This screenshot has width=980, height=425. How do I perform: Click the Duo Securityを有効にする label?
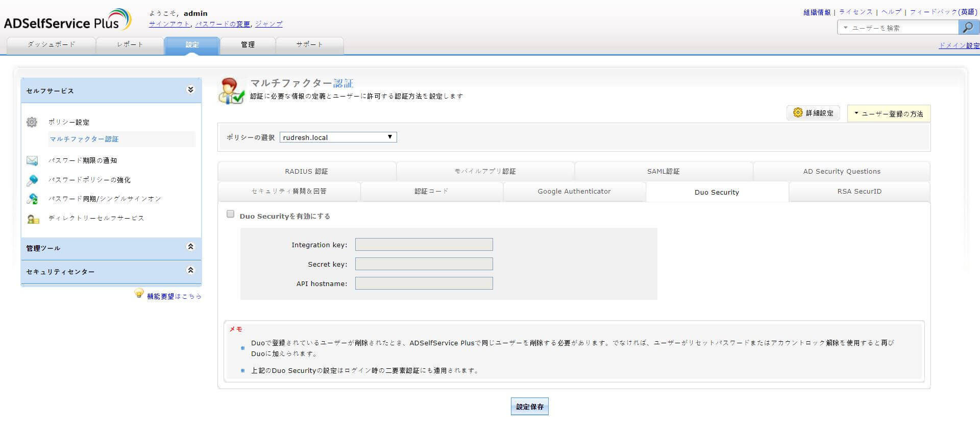(x=285, y=216)
